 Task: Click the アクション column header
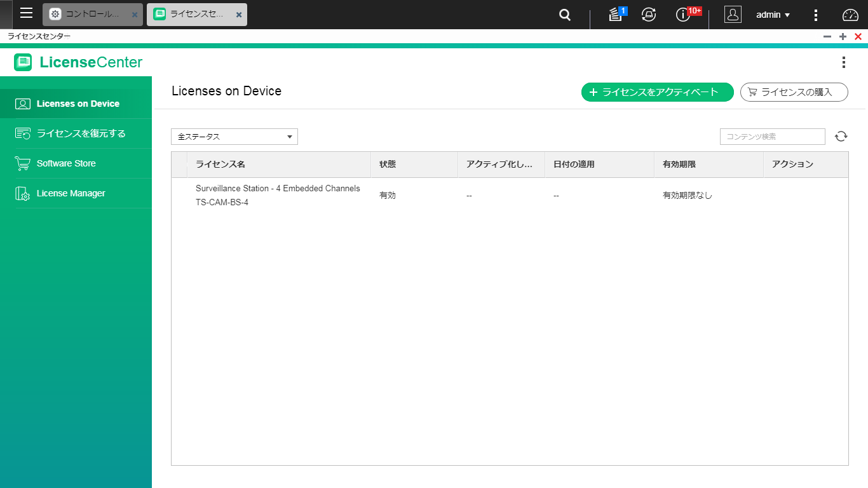tap(806, 165)
